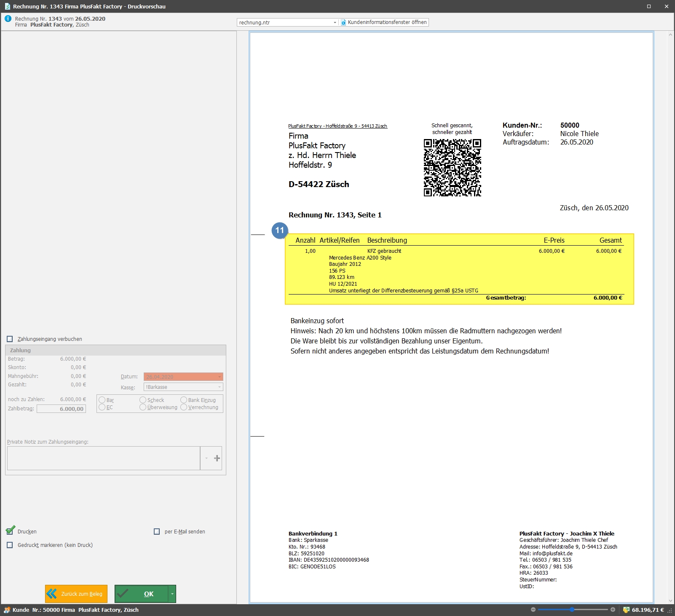
Task: Open the note dropdown arrow beside the plus
Action: click(x=206, y=458)
